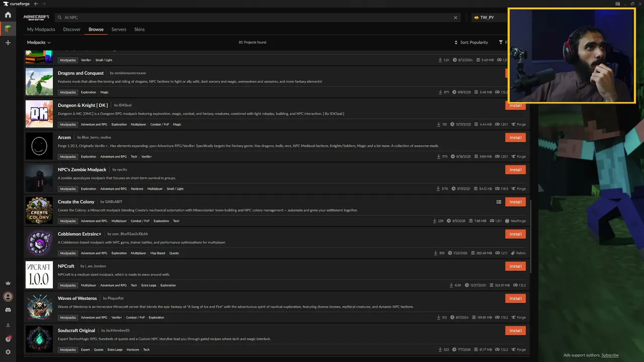
Task: Open author link zombiemasterxxxxx
Action: click(x=130, y=73)
